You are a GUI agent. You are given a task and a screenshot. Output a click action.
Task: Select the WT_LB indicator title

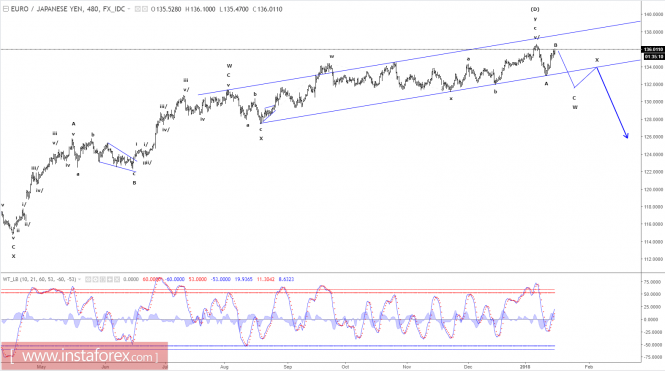pyautogui.click(x=39, y=279)
